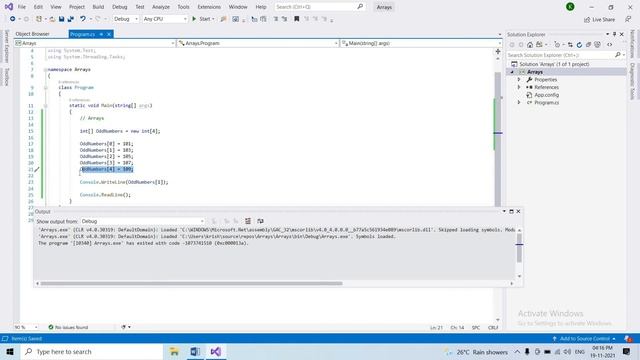Viewport: 640px width, 360px height.
Task: Click the Open File icon
Action: point(52,19)
